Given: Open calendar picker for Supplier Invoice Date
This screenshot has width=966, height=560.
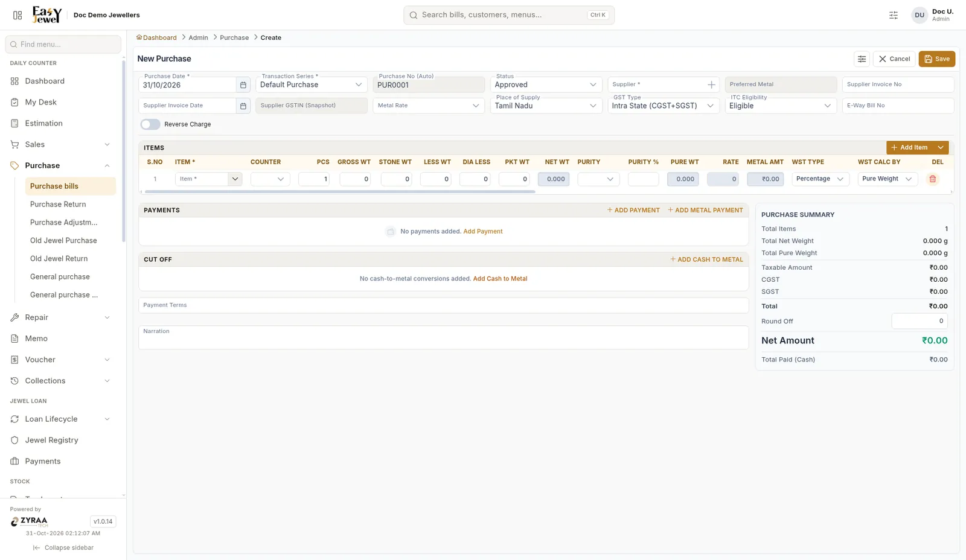Looking at the screenshot, I should point(243,106).
